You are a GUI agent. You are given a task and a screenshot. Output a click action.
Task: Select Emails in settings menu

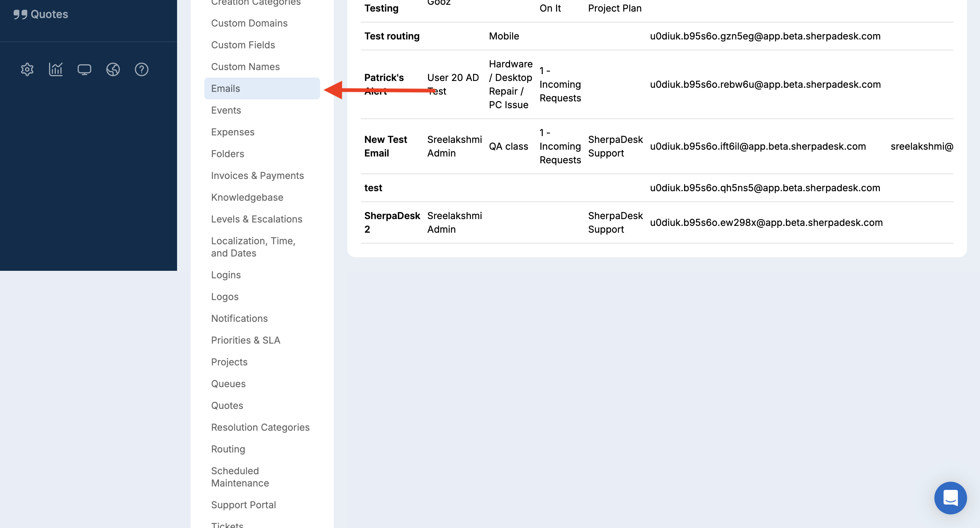tap(226, 88)
